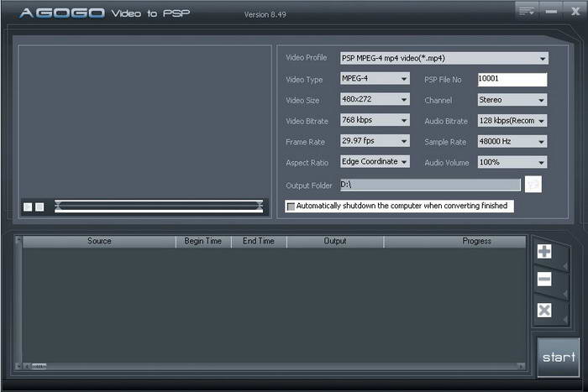Click the Source column header
588x392 pixels.
point(99,242)
